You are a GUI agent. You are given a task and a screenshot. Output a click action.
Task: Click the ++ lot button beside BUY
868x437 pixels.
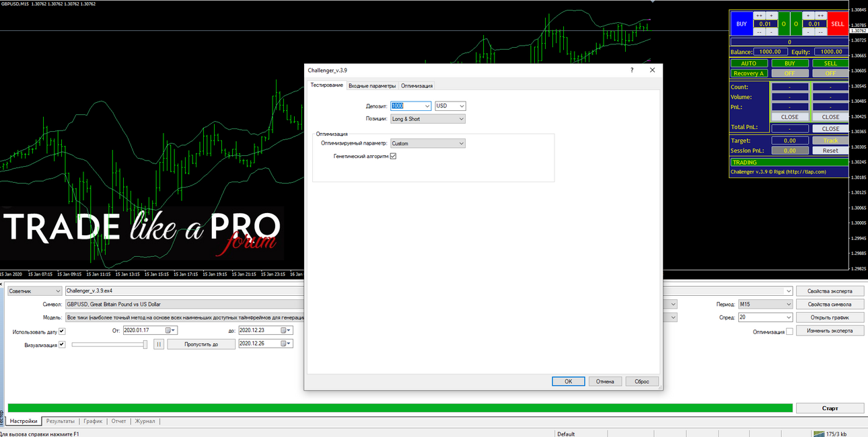(759, 15)
